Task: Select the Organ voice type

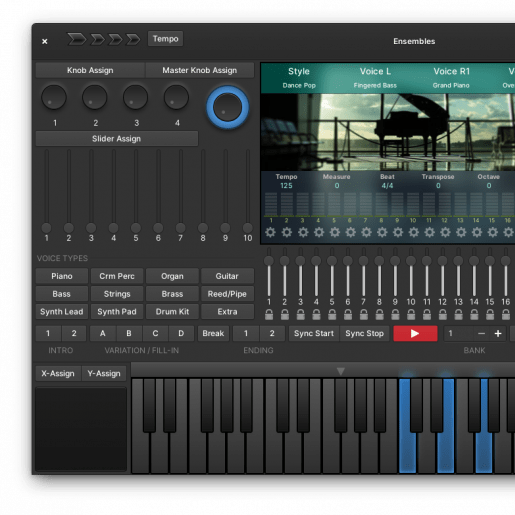Action: point(172,276)
